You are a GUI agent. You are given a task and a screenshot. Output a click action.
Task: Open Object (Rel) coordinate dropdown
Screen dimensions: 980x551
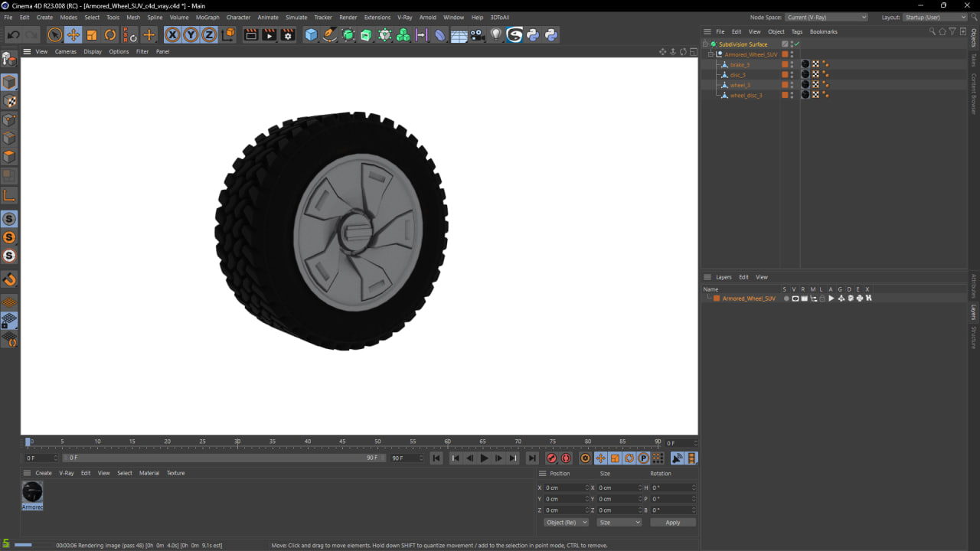pyautogui.click(x=566, y=523)
